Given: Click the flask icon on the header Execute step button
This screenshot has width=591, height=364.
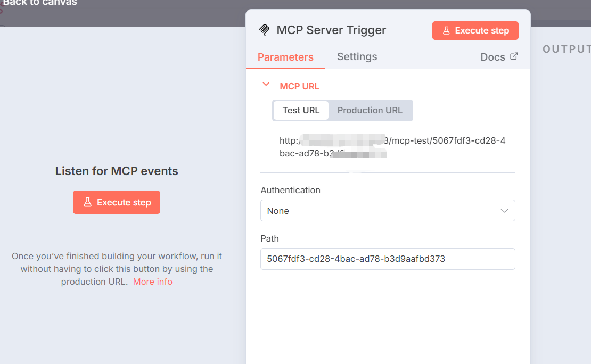Looking at the screenshot, I should point(447,30).
